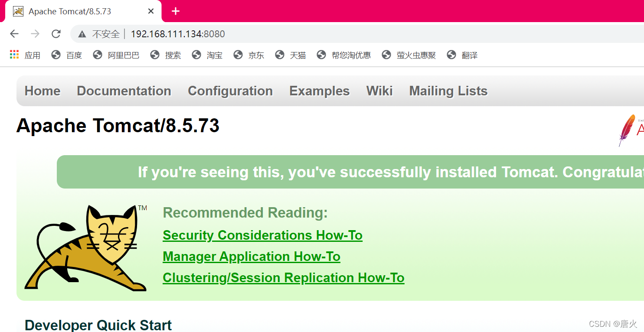
Task: Click the Recommended Reading: heading
Action: (x=245, y=213)
